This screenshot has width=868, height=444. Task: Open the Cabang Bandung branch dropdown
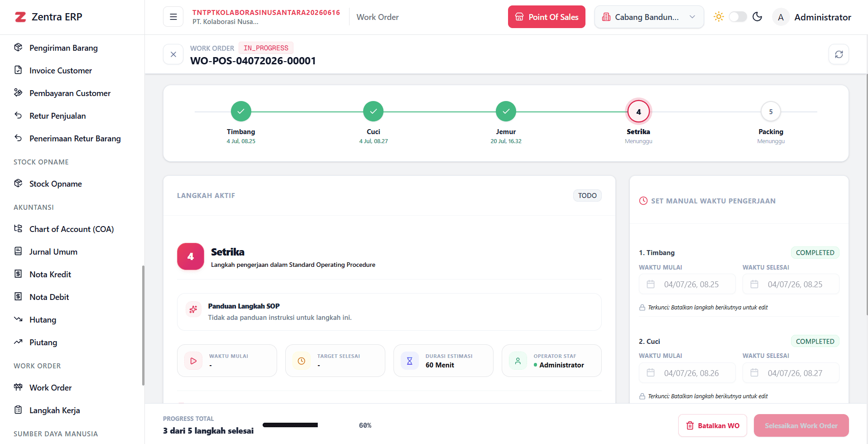pyautogui.click(x=649, y=17)
